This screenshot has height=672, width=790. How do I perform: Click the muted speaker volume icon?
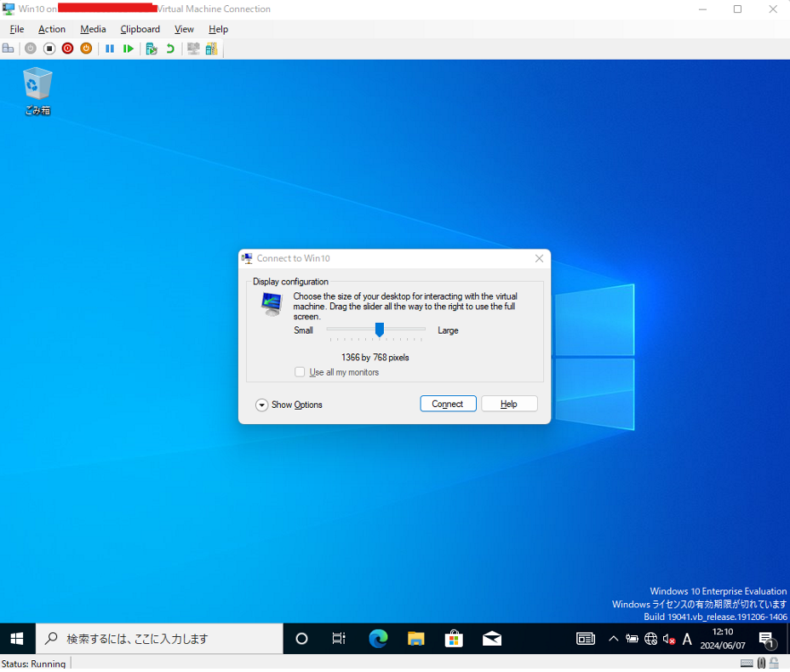[x=669, y=639]
